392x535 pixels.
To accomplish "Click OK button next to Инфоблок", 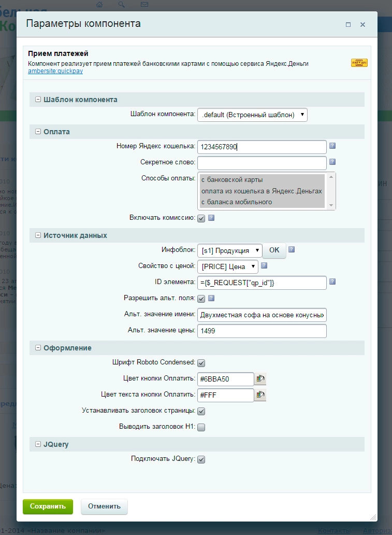I will [274, 250].
